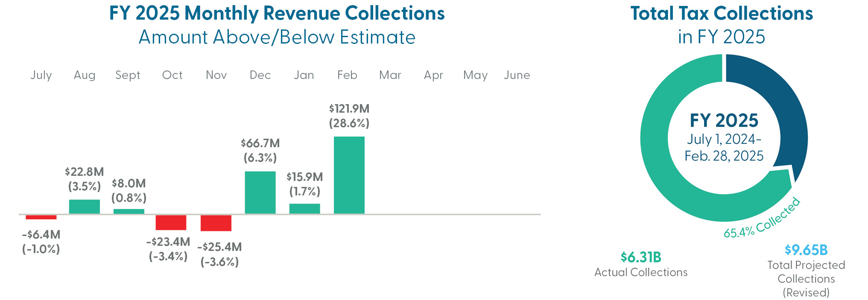
Task: Click the red July bar
Action: tap(41, 217)
